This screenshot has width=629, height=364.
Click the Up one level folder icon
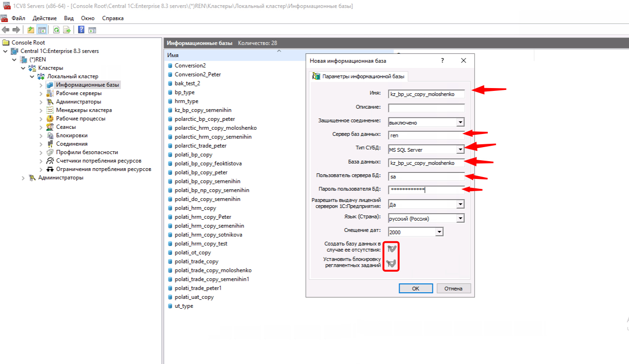coord(31,30)
